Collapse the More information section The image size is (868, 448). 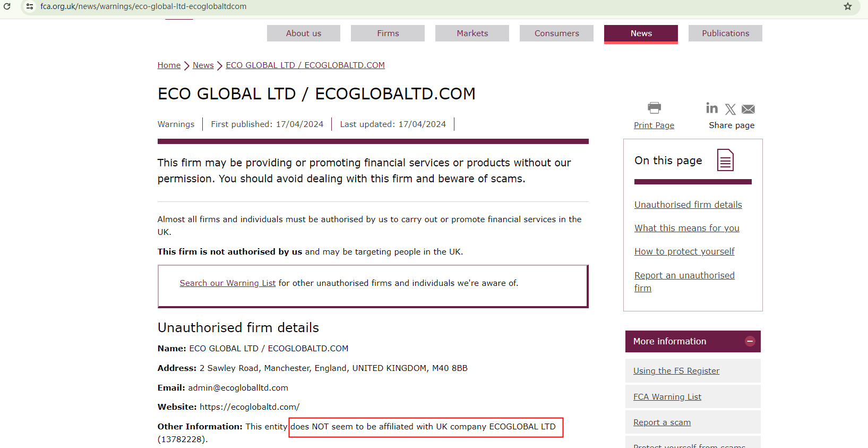pos(750,341)
